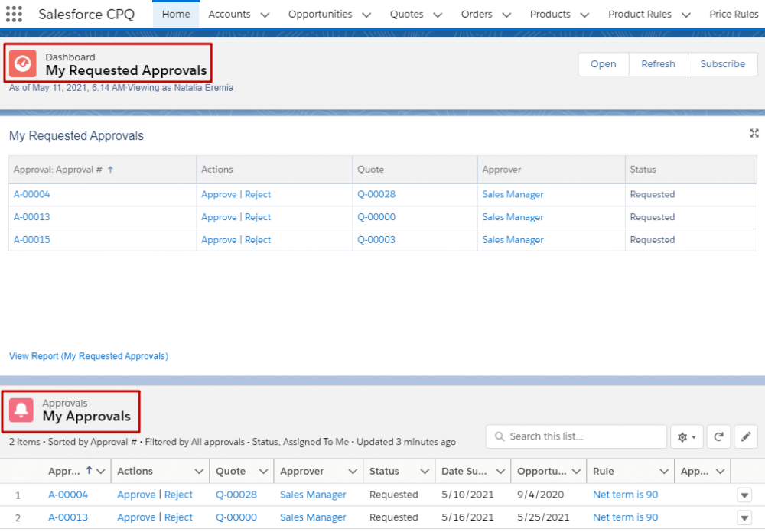The image size is (765, 532).
Task: Reject A-00013 in My Approvals list
Action: [178, 517]
